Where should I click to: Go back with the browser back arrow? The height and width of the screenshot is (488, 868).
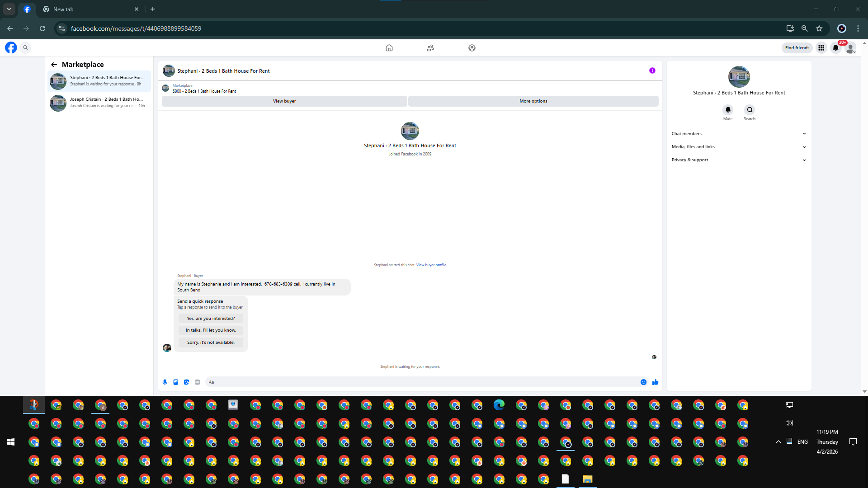point(10,28)
